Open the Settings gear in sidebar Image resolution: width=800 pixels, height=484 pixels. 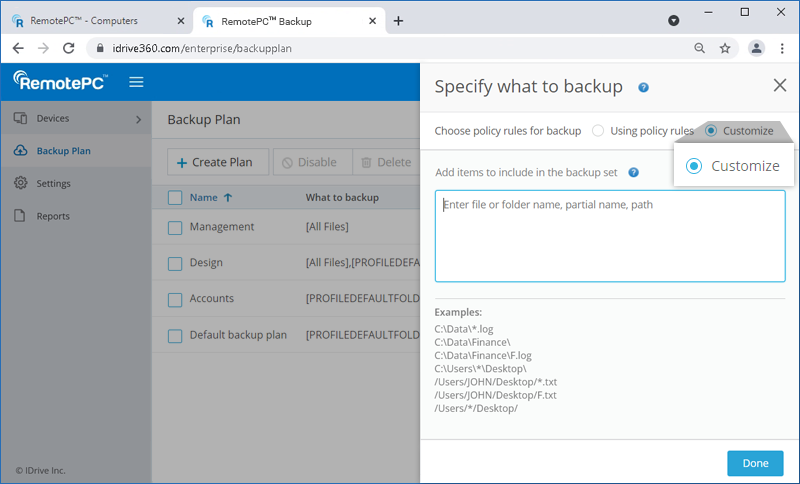(x=21, y=183)
